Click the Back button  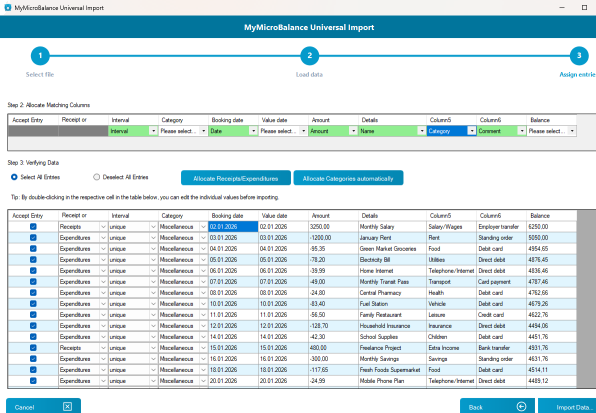click(x=497, y=406)
